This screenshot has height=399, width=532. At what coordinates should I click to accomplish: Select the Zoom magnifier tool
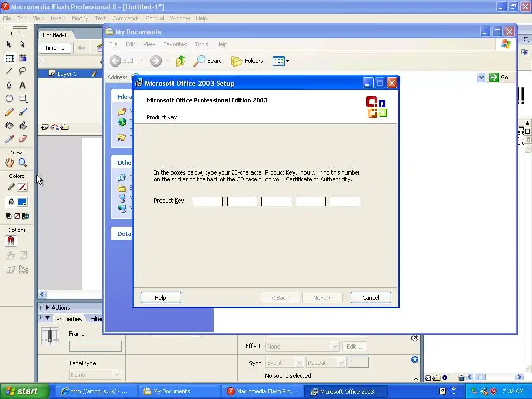(x=23, y=163)
